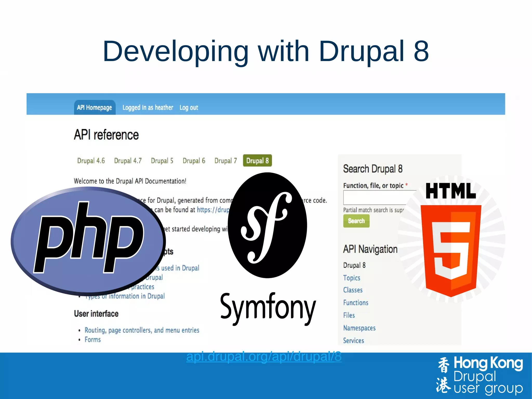
Task: Open Namespaces in API Navigation
Action: click(x=359, y=328)
